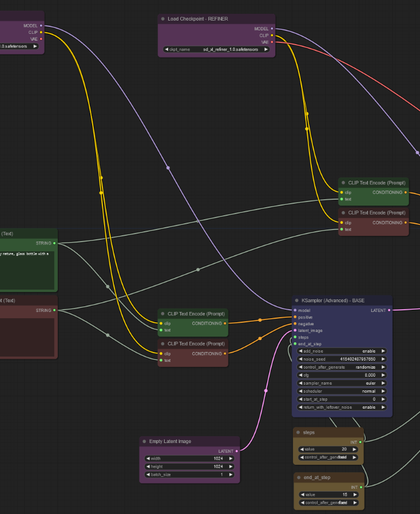Viewport: 420px width, 514px height.
Task: Click the LATENT output port on KSampler BASE
Action: (x=389, y=310)
